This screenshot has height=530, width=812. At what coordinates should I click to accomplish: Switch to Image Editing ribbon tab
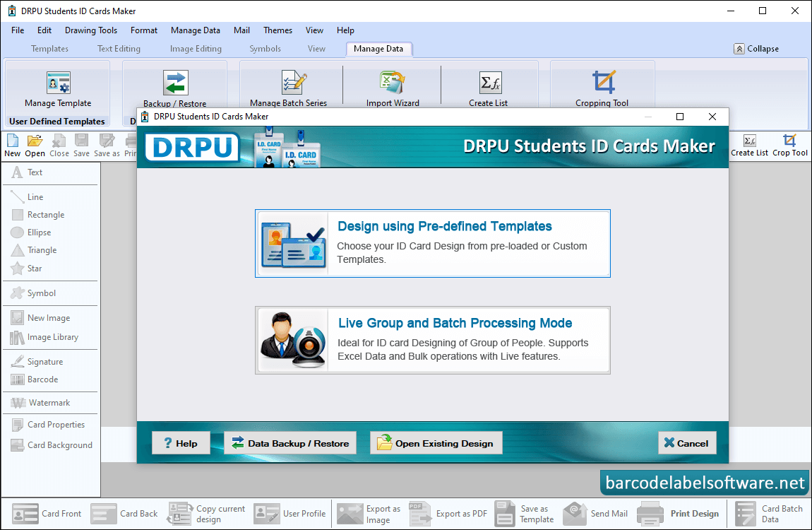click(196, 49)
